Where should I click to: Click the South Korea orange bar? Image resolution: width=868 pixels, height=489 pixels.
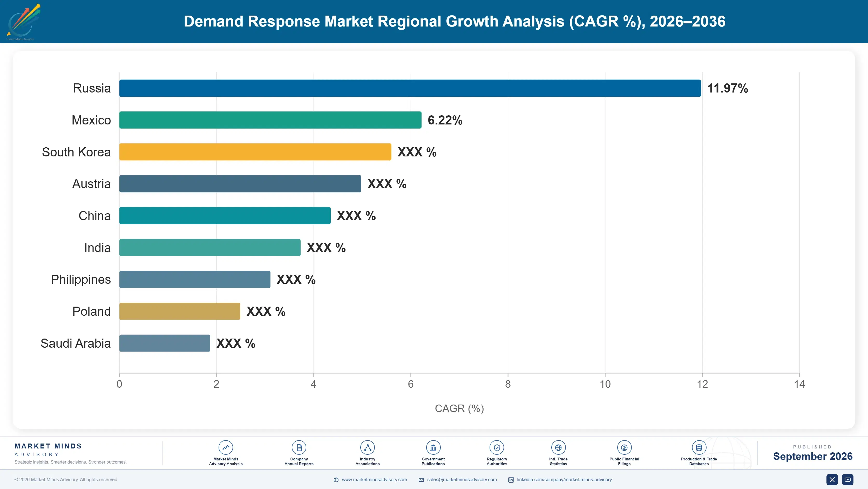coord(255,152)
